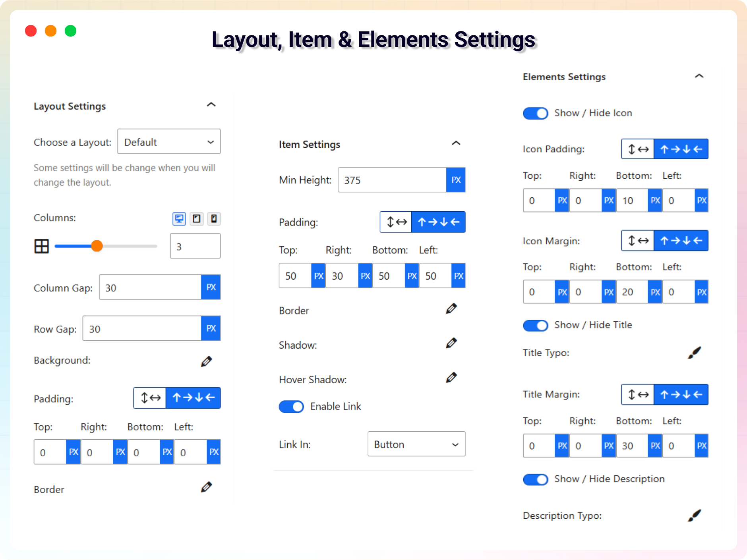Edit the Hover Shadow setting
This screenshot has width=747, height=560.
[452, 378]
